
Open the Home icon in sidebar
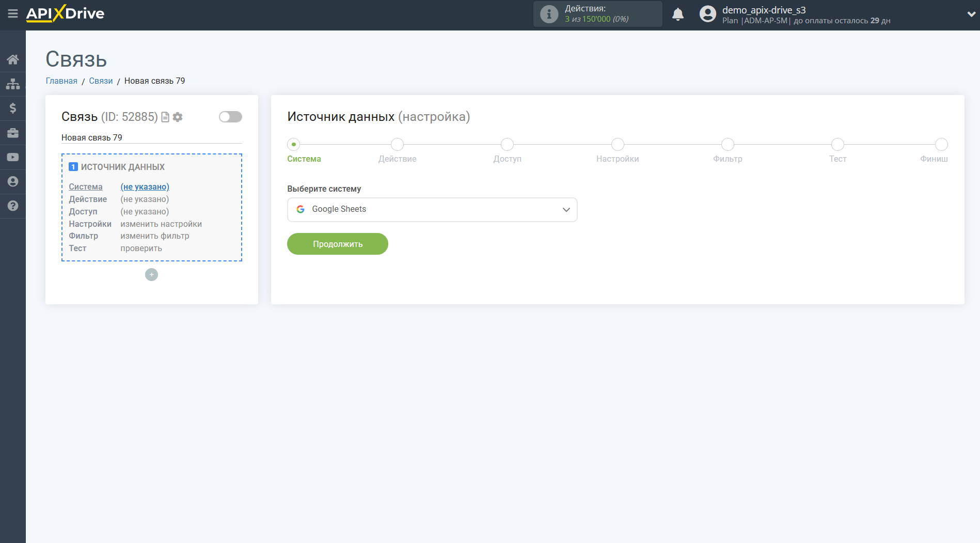click(x=13, y=59)
